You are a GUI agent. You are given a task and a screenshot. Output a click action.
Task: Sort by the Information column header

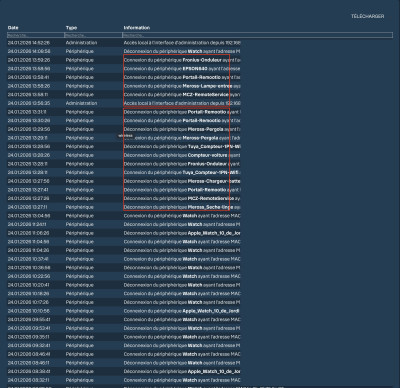pos(137,28)
